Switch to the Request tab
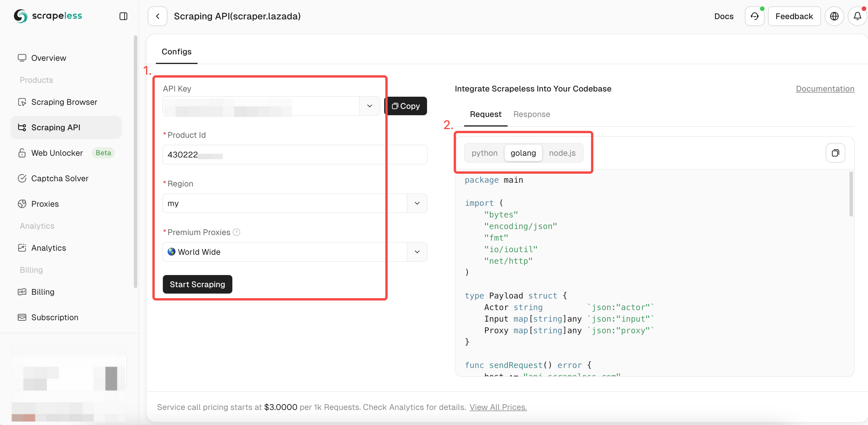The image size is (868, 425). pyautogui.click(x=485, y=114)
